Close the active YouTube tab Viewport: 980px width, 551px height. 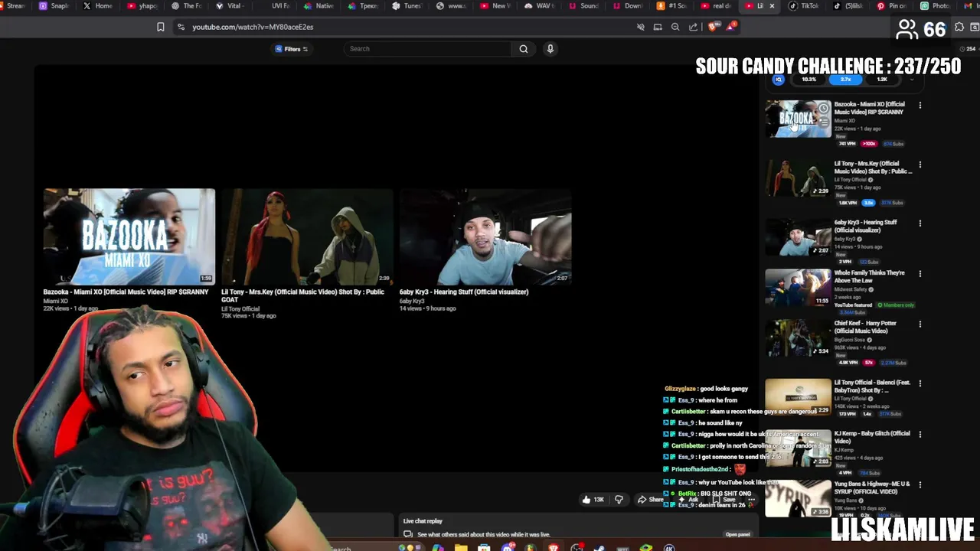pos(772,5)
